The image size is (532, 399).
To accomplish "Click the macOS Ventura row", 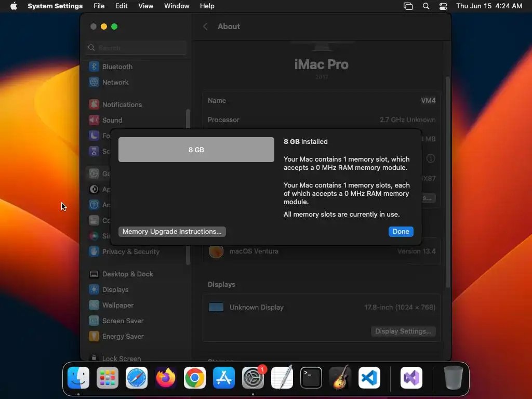I will pos(322,251).
